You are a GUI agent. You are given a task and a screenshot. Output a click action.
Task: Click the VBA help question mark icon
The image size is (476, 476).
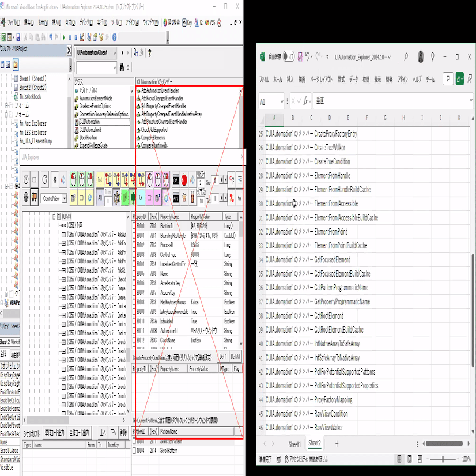(x=115, y=37)
